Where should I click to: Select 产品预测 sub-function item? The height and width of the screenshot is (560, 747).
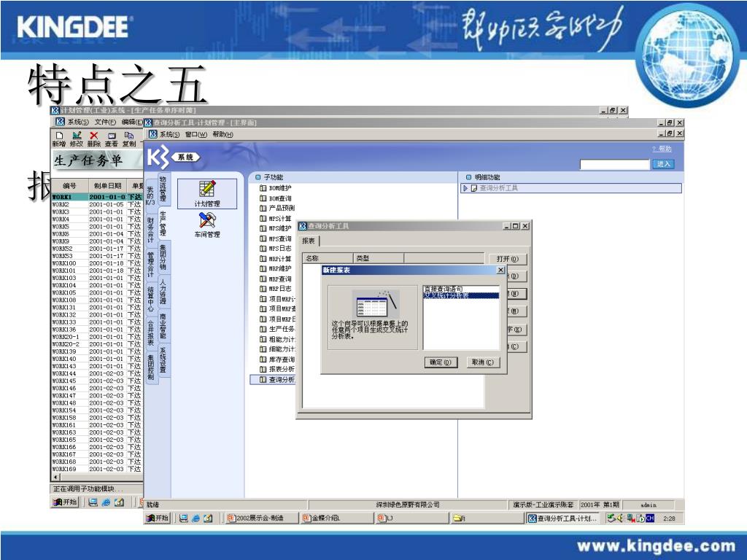(x=276, y=208)
